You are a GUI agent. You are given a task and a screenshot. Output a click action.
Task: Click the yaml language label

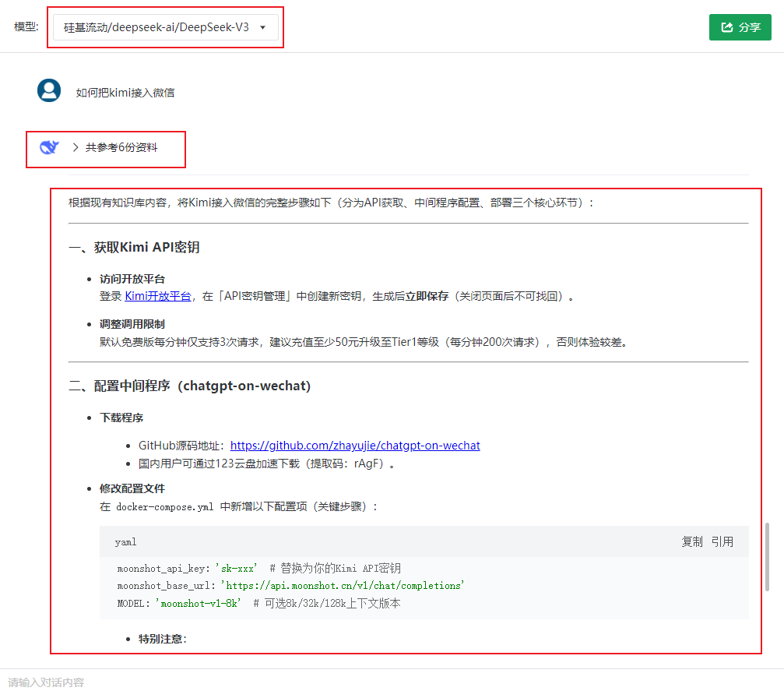[125, 542]
